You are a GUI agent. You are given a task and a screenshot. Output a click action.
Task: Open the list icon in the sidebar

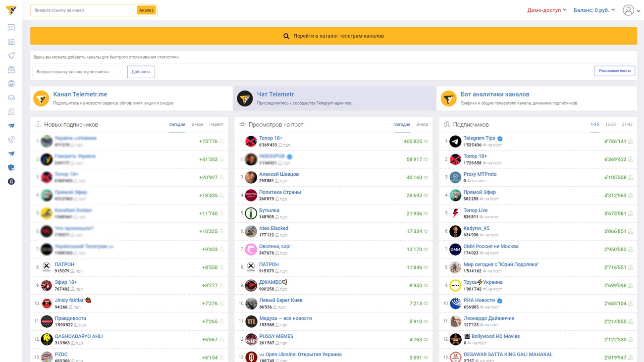click(11, 28)
